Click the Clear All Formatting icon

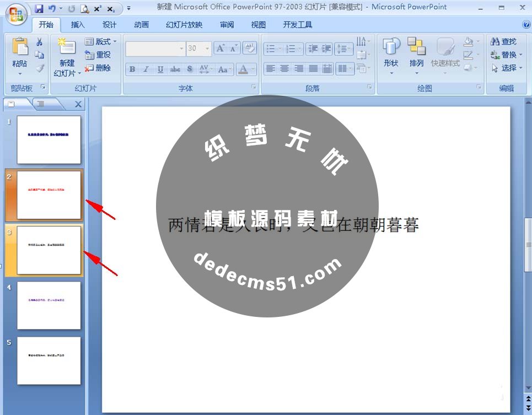pos(249,47)
